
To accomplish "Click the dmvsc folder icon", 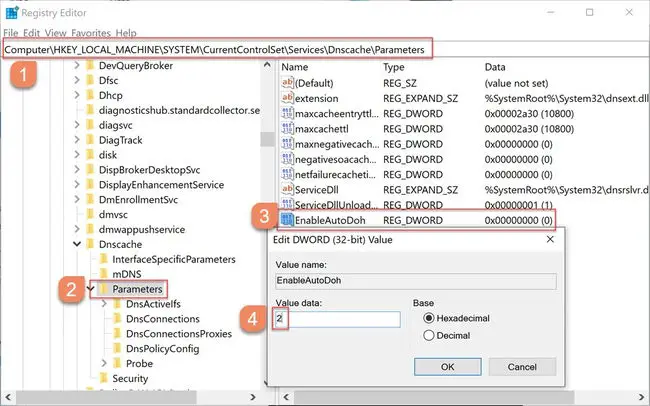I will click(x=90, y=215).
